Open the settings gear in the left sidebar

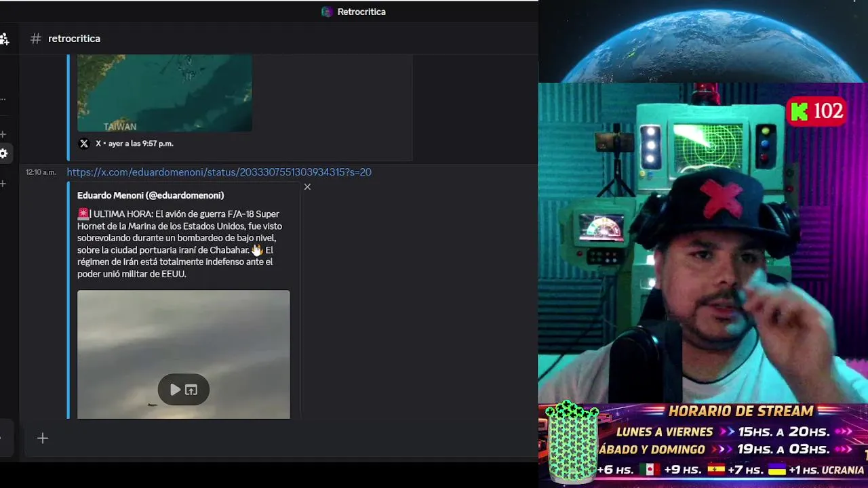3,153
